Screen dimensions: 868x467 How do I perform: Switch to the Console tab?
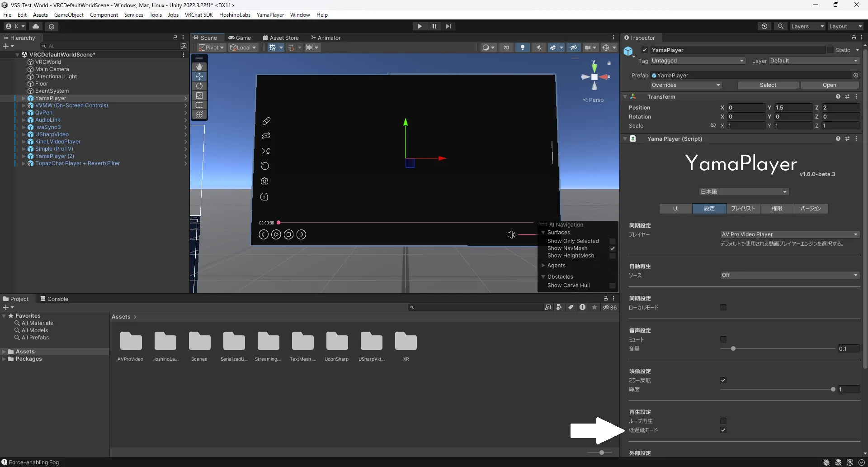pos(54,299)
